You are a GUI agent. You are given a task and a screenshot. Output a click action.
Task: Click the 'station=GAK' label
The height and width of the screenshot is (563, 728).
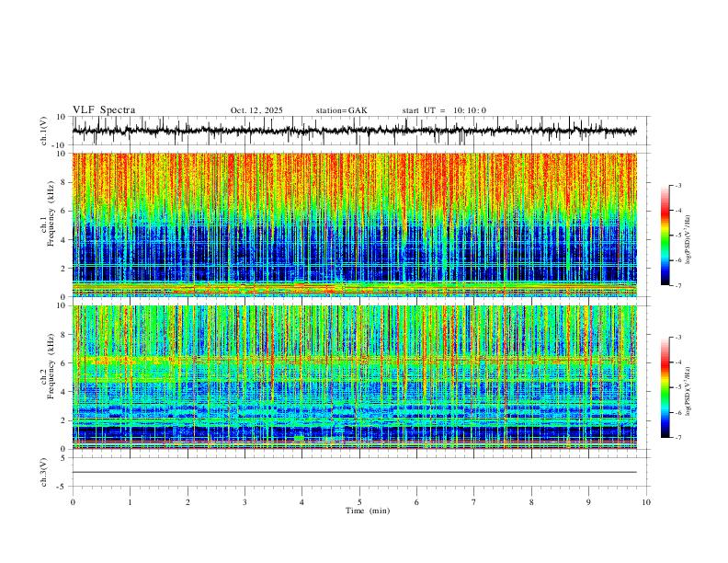pos(341,110)
